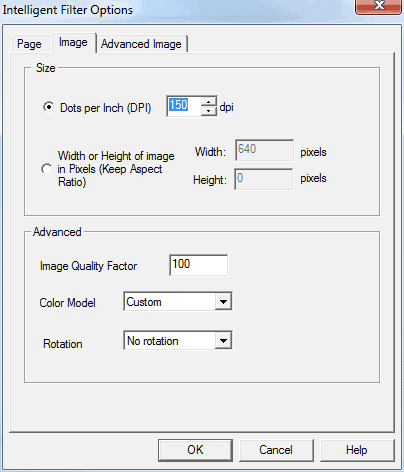
Task: Select the Image tab
Action: click(x=73, y=43)
